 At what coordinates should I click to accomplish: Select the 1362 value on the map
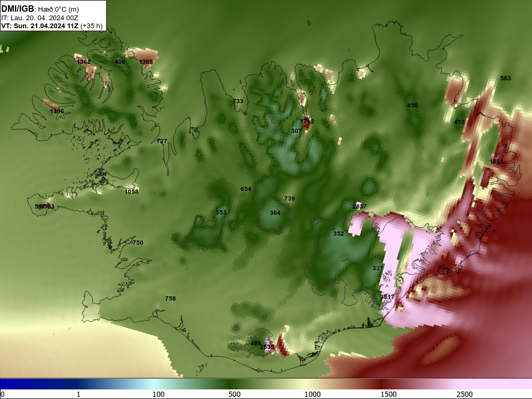point(84,62)
